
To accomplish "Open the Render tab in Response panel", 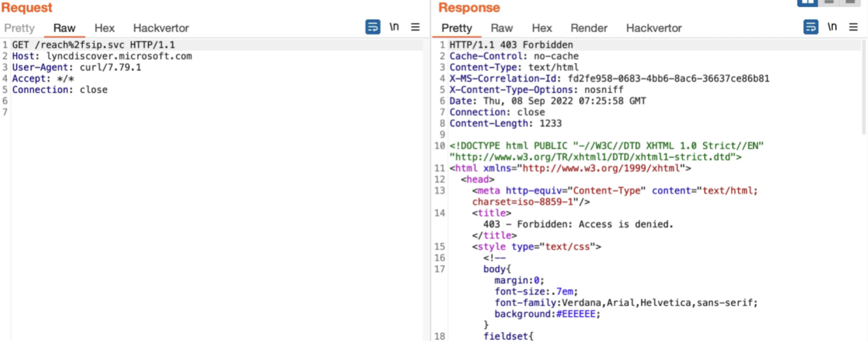I will pyautogui.click(x=589, y=28).
